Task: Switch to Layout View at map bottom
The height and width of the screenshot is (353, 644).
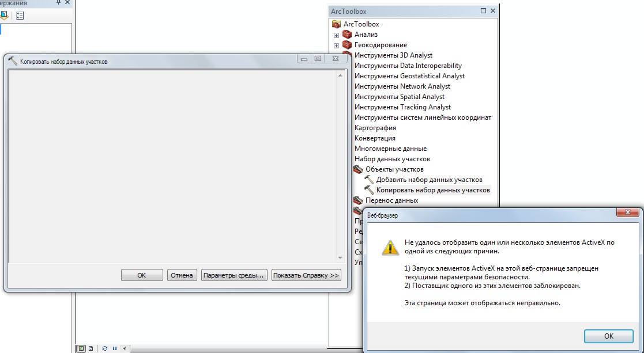Action: (91, 348)
